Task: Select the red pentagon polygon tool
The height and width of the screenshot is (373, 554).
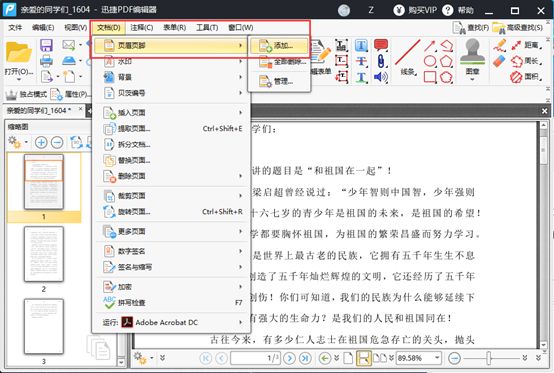Action: click(447, 61)
